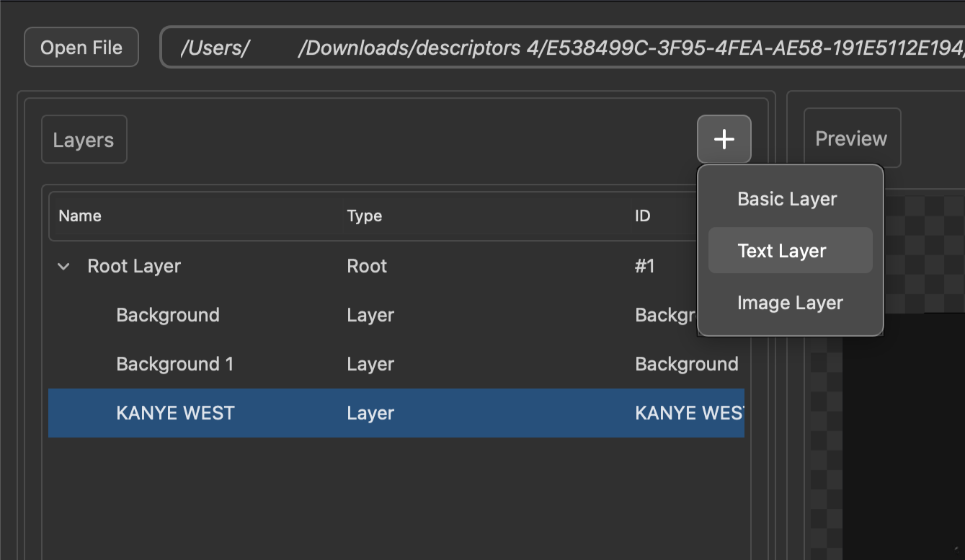Click the Background ID cell of Background 1
The height and width of the screenshot is (560, 965).
(x=687, y=365)
